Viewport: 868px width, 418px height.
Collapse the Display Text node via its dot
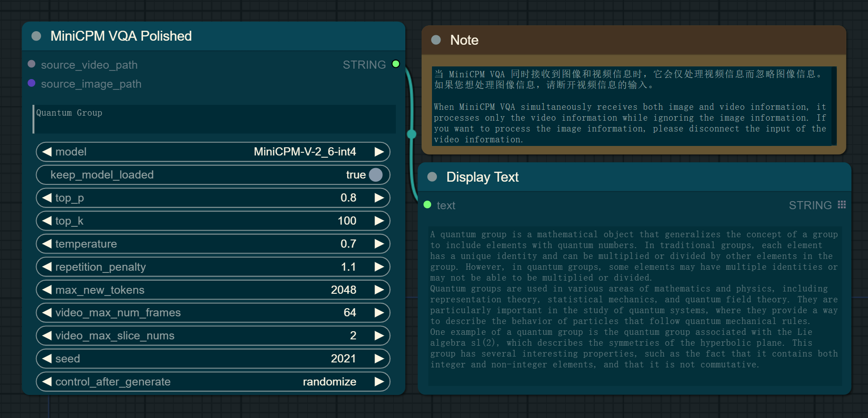(432, 177)
